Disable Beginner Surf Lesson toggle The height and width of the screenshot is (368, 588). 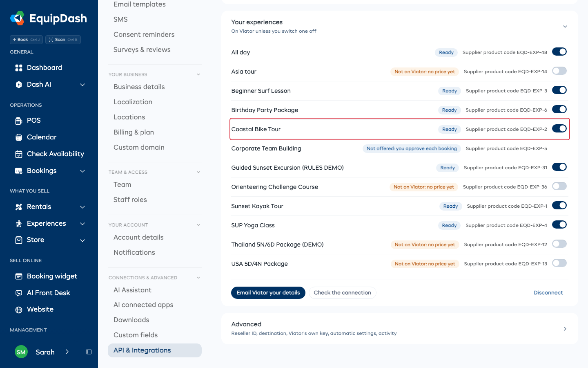tap(559, 90)
